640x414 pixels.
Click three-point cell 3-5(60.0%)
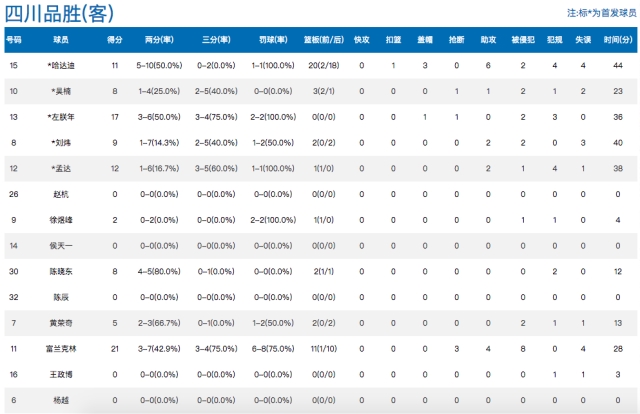(216, 169)
